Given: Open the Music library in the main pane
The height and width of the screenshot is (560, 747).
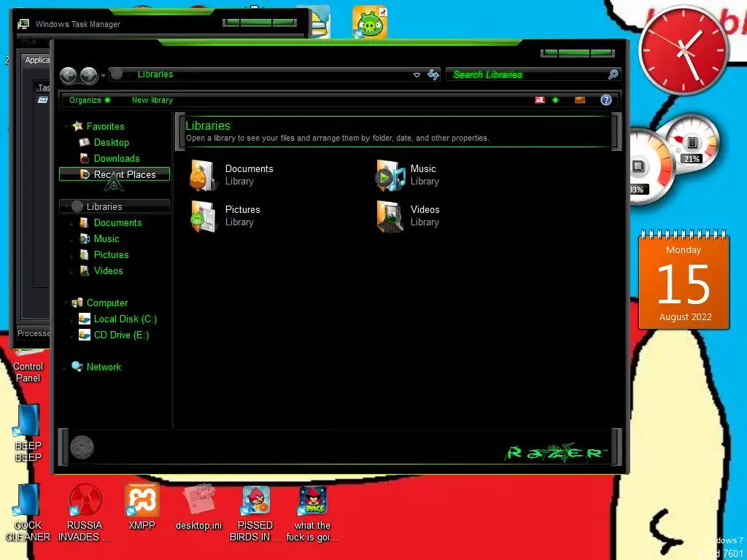Looking at the screenshot, I should [408, 175].
